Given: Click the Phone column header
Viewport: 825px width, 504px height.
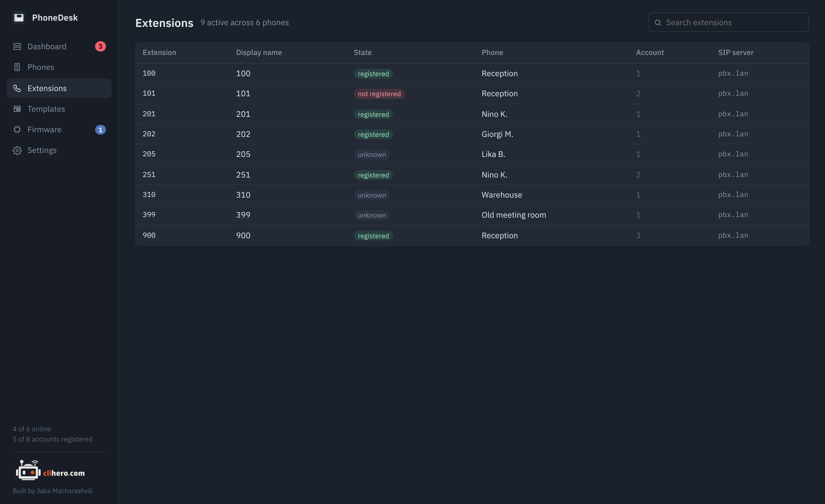Looking at the screenshot, I should coord(492,52).
